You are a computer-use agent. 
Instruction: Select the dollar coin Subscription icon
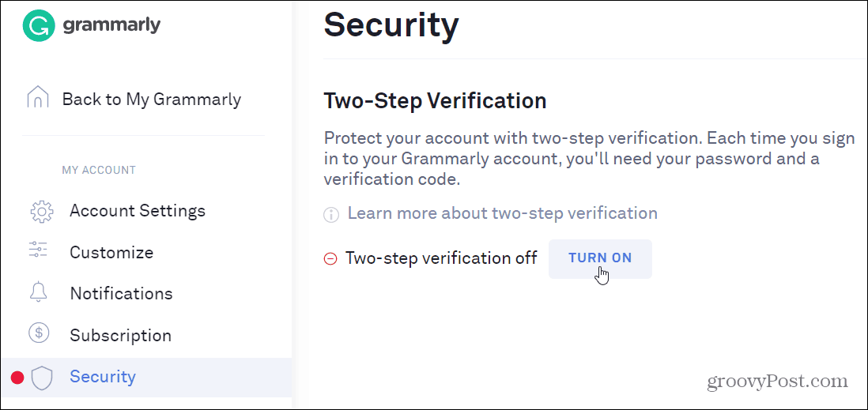[x=39, y=333]
